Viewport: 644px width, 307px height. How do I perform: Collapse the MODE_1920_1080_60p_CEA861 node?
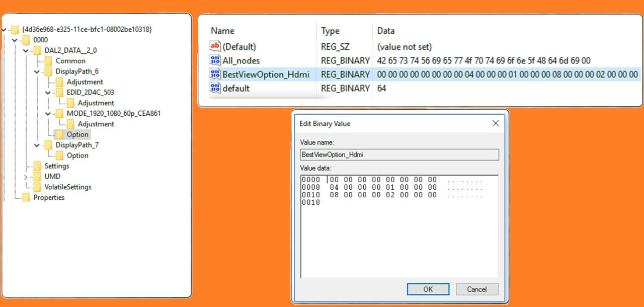(x=48, y=114)
